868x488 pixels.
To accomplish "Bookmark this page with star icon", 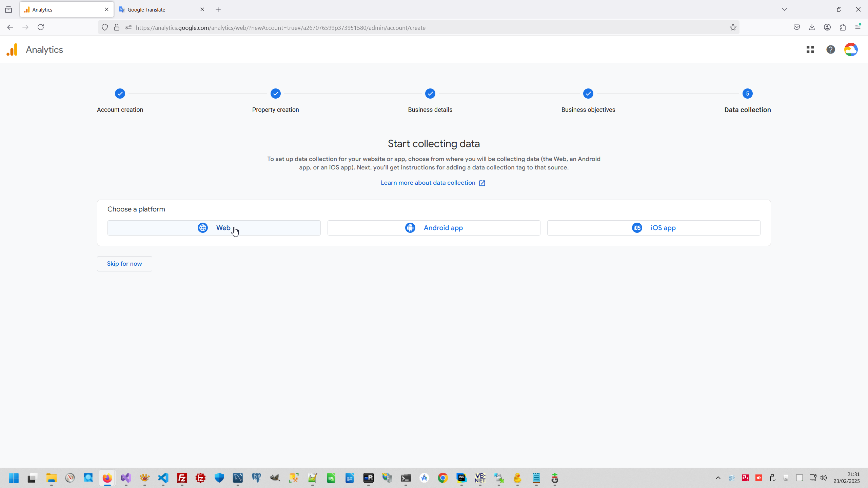I will 733,27.
